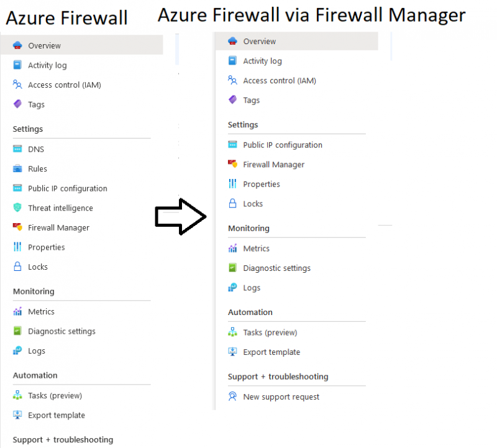Image resolution: width=497 pixels, height=448 pixels.
Task: Click the Tags diamond icon
Action: point(16,104)
